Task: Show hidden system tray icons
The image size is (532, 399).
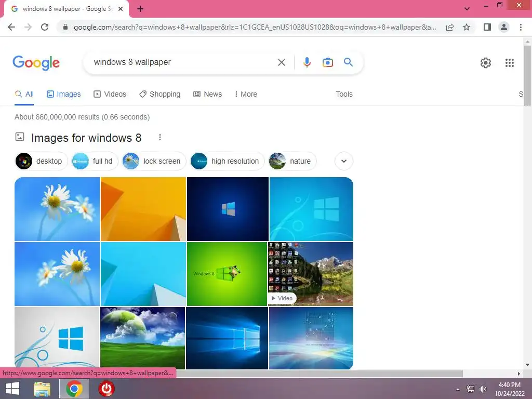Action: click(x=458, y=389)
